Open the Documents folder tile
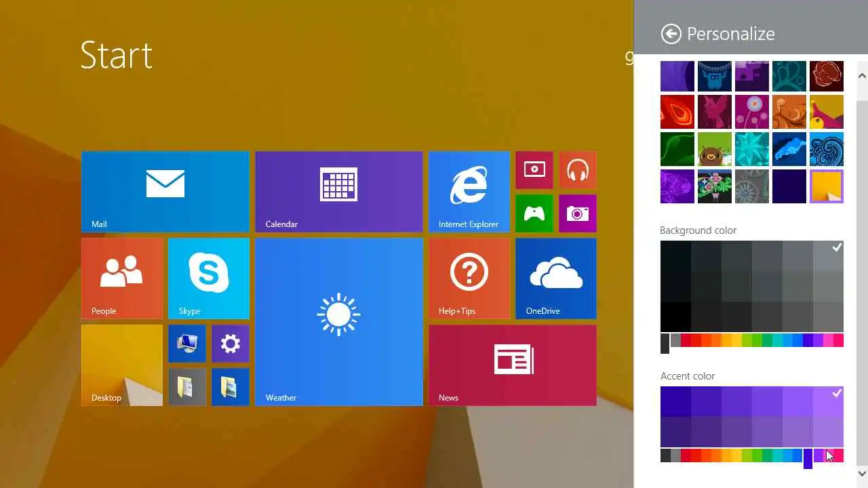 (187, 387)
